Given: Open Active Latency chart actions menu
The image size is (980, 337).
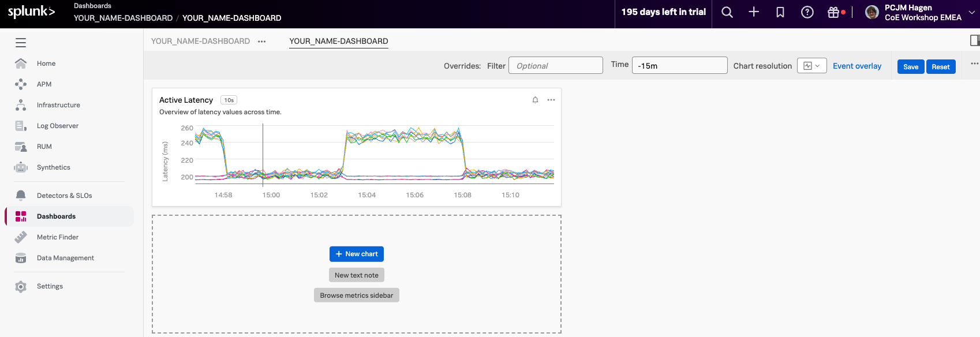Looking at the screenshot, I should (551, 100).
